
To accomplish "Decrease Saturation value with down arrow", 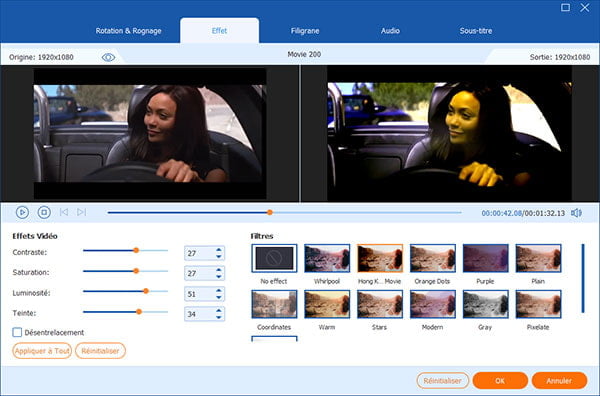I will [x=218, y=277].
